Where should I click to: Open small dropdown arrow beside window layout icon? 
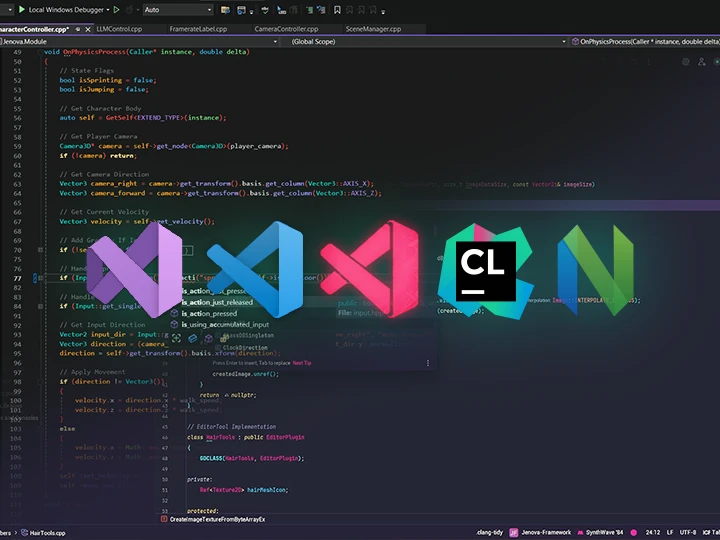(251, 11)
